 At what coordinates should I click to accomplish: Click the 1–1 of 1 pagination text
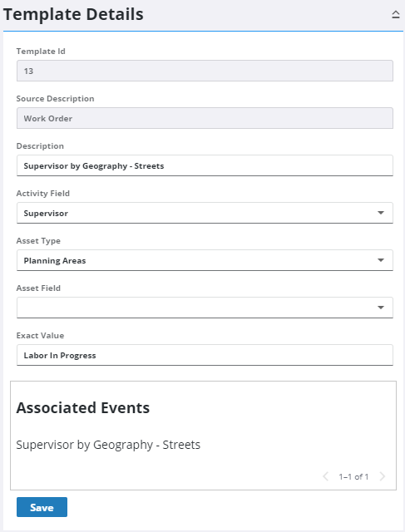pyautogui.click(x=353, y=476)
